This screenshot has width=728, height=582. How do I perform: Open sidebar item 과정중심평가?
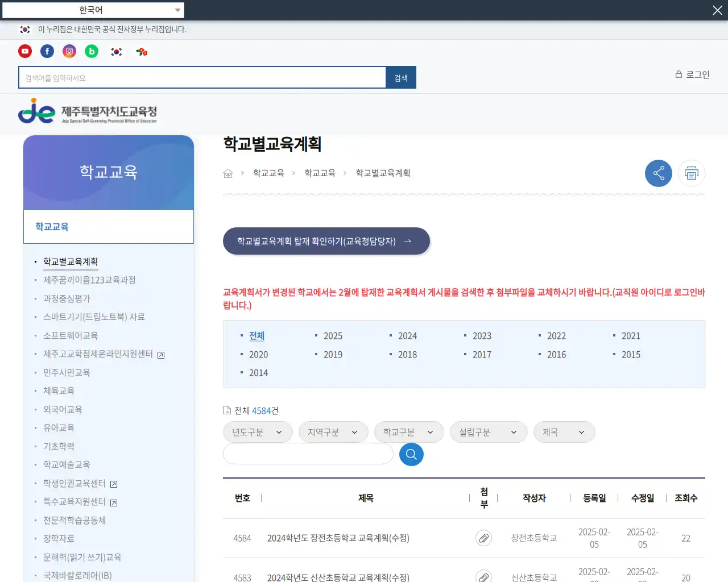tap(67, 298)
